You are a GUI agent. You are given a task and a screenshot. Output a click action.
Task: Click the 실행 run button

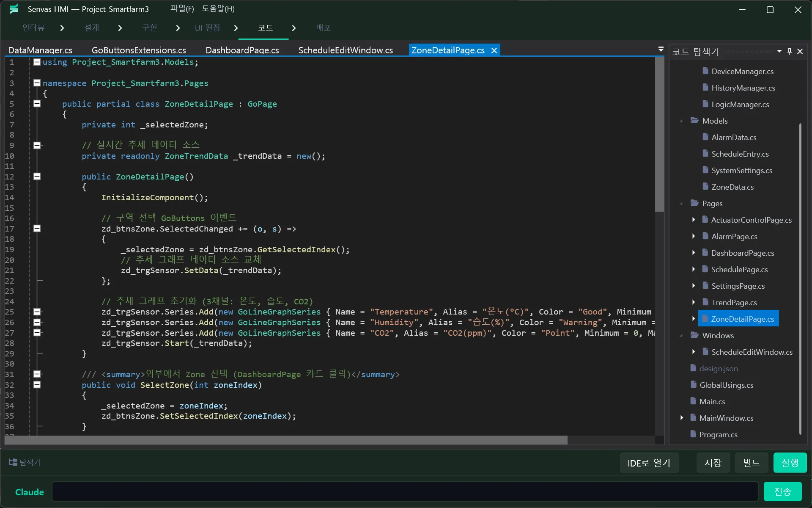tap(789, 462)
